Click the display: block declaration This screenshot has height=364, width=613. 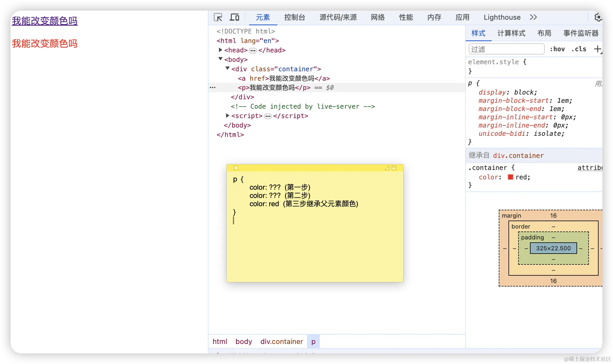(x=508, y=92)
